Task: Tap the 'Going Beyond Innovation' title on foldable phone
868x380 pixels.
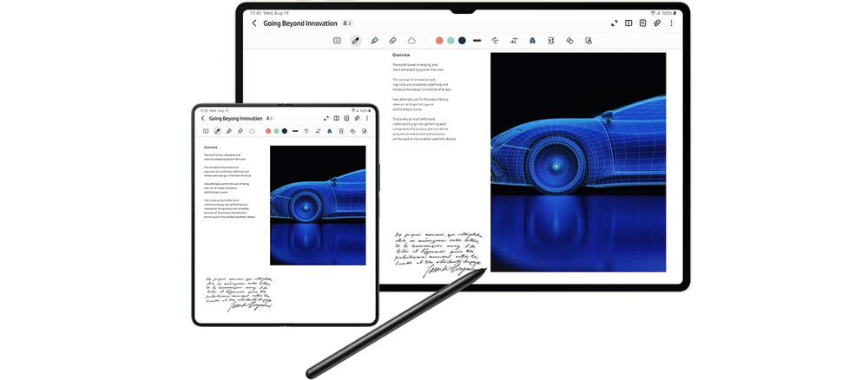Action: (x=235, y=118)
